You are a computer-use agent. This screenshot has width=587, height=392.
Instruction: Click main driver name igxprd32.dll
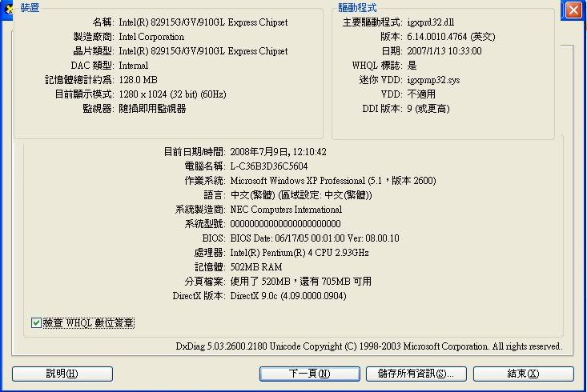click(x=431, y=22)
